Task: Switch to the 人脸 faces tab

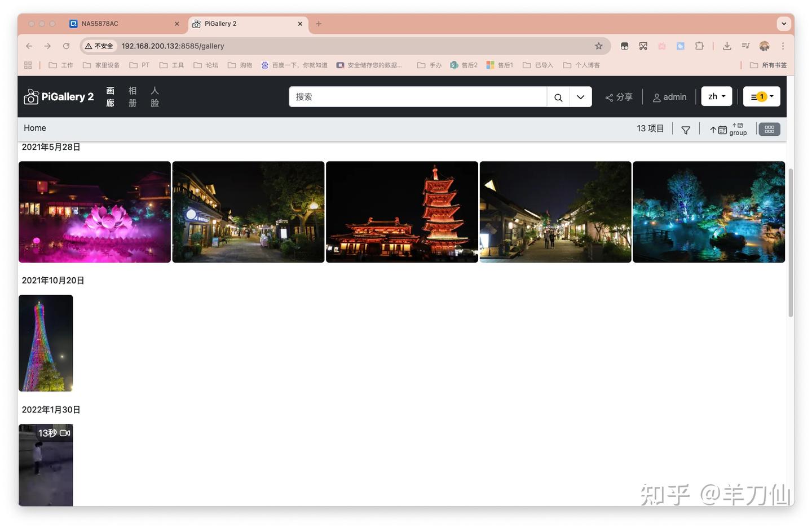Action: (x=155, y=96)
